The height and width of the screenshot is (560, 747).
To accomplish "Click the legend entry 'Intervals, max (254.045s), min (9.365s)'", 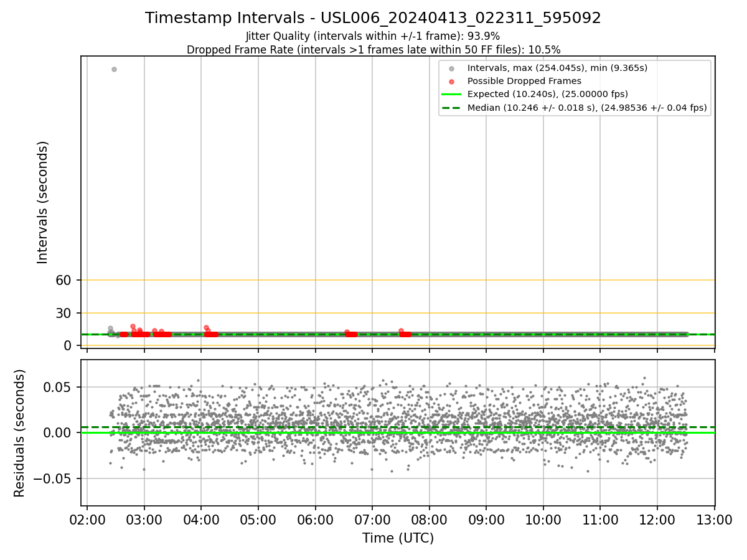I will tap(557, 68).
